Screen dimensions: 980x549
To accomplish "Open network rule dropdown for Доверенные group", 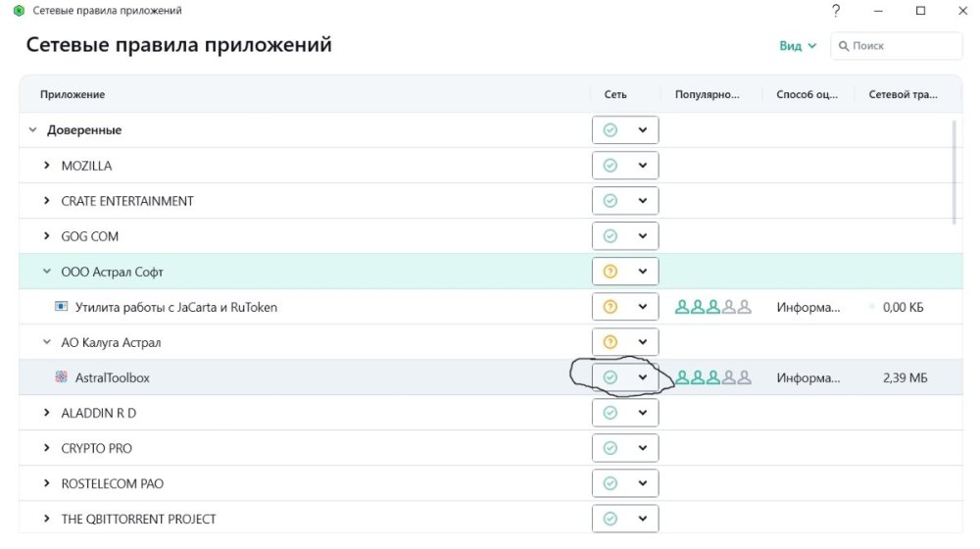I will point(625,130).
